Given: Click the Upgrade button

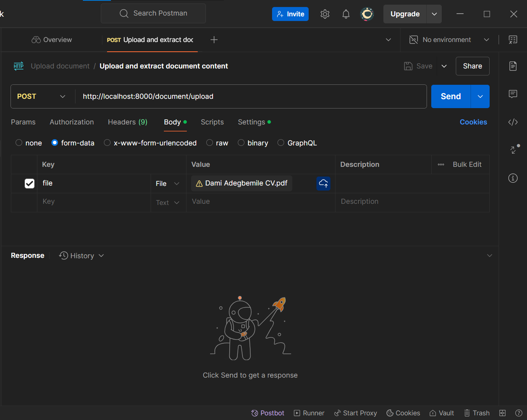Looking at the screenshot, I should [x=405, y=14].
